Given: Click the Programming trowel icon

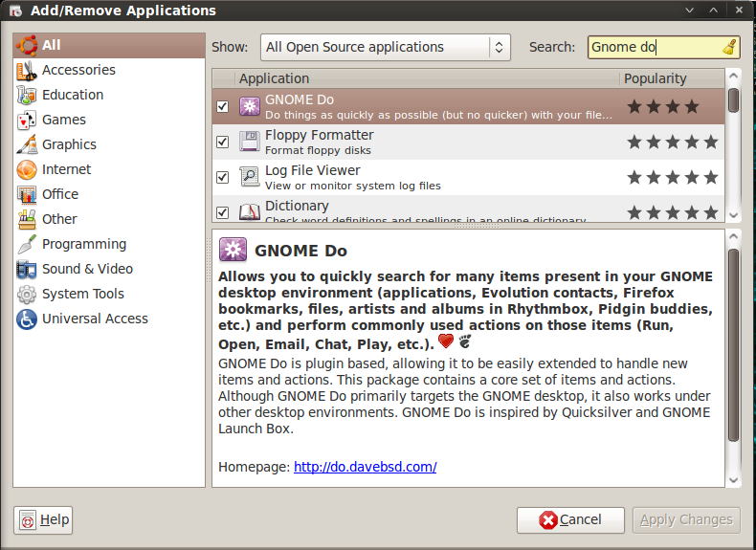Looking at the screenshot, I should click(x=27, y=244).
